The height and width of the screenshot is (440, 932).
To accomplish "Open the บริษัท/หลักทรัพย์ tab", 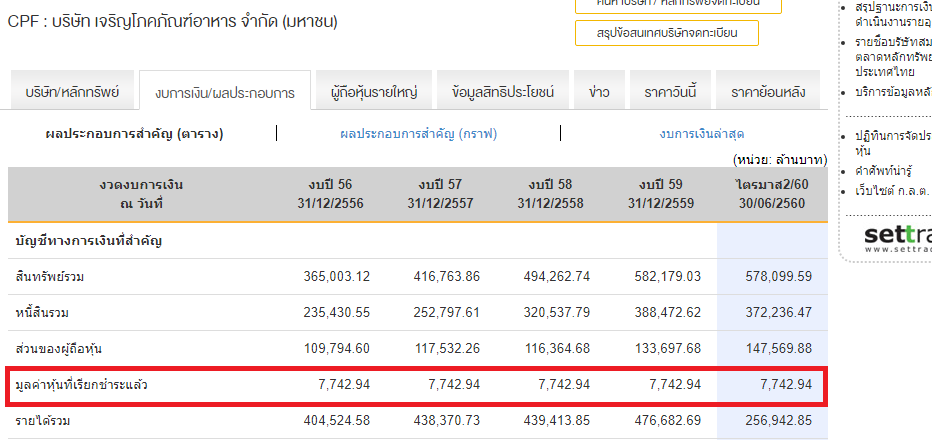I will [72, 93].
